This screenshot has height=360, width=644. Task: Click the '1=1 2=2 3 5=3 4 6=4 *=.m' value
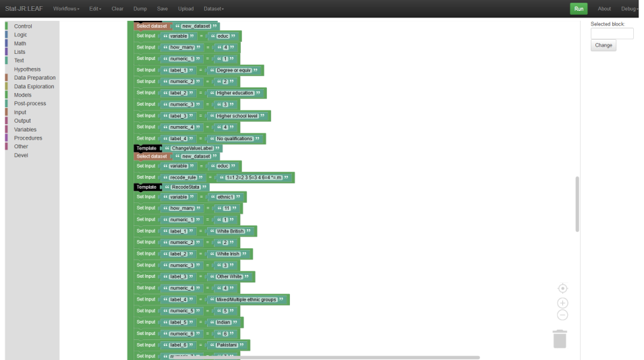tap(254, 178)
